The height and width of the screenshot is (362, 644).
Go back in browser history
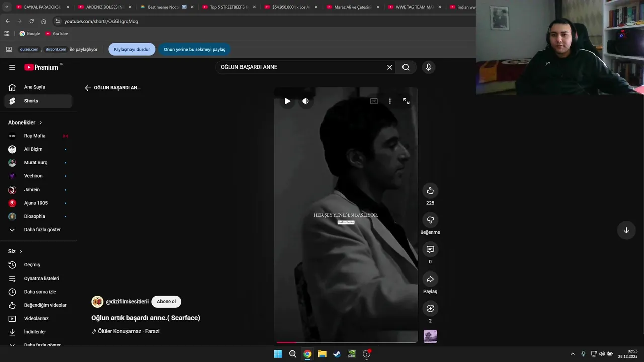click(x=7, y=21)
